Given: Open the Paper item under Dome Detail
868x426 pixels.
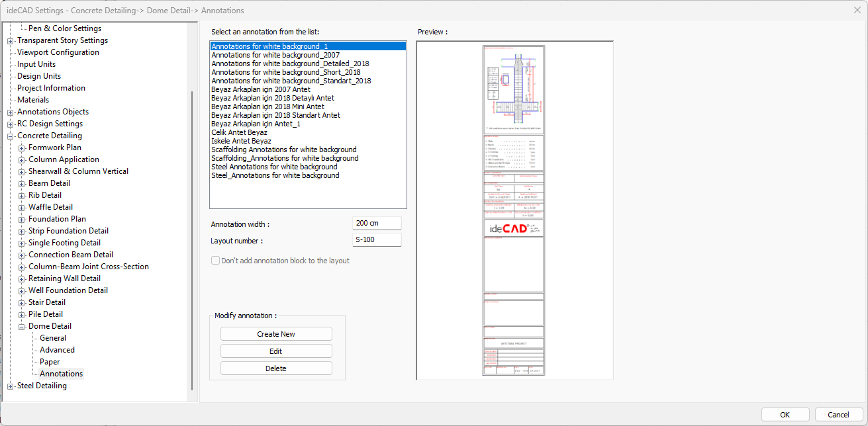Looking at the screenshot, I should (50, 362).
